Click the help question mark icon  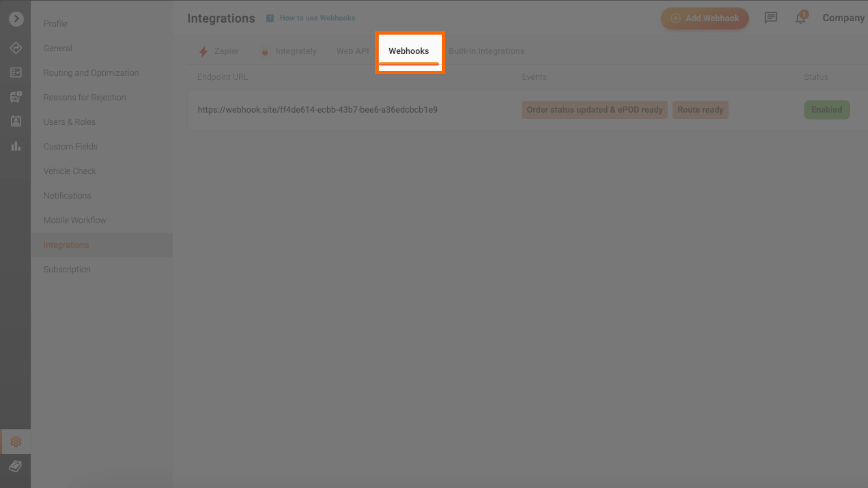pyautogui.click(x=270, y=18)
